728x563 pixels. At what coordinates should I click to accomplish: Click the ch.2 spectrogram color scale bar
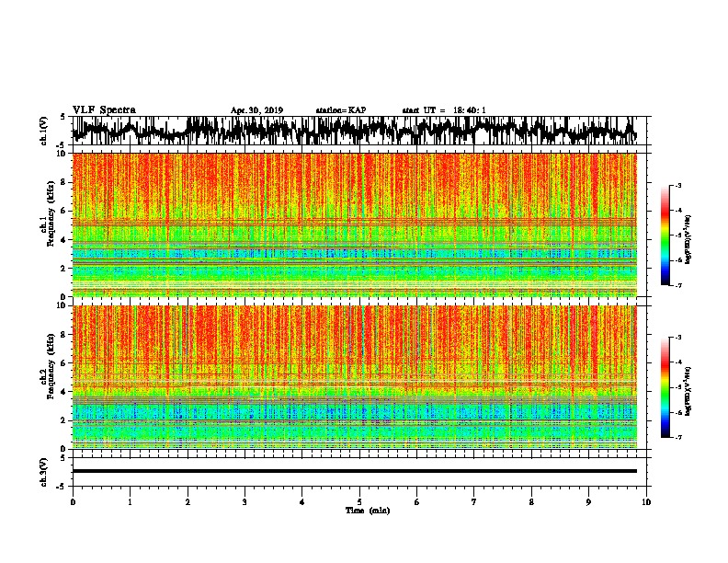(665, 387)
